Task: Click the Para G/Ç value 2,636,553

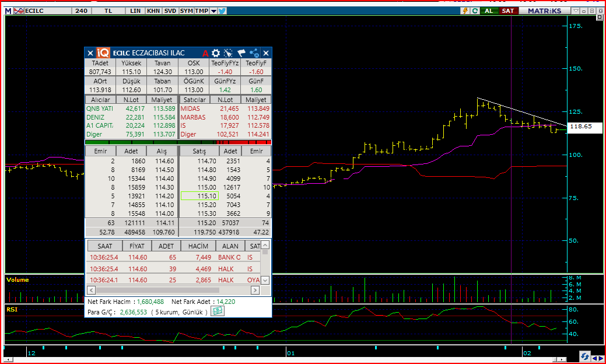Action: [134, 312]
